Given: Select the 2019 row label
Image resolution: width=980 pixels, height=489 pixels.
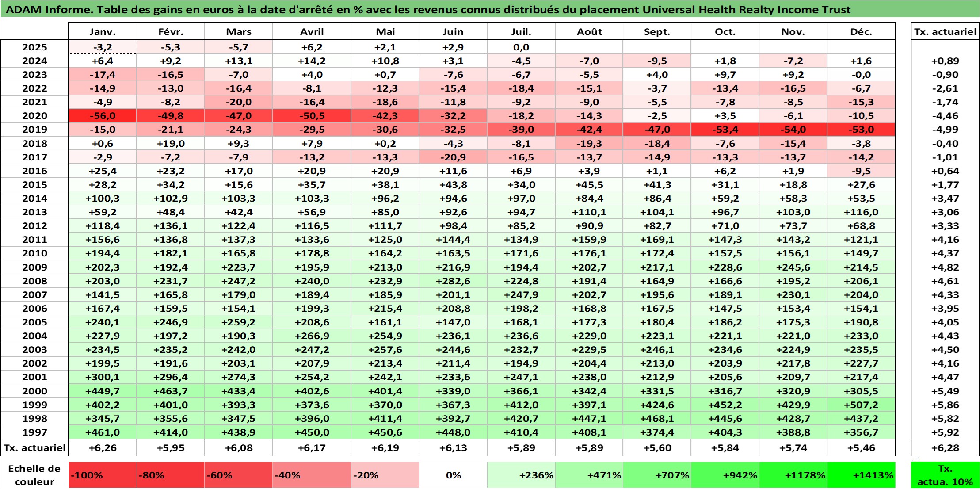Looking at the screenshot, I should 34,130.
